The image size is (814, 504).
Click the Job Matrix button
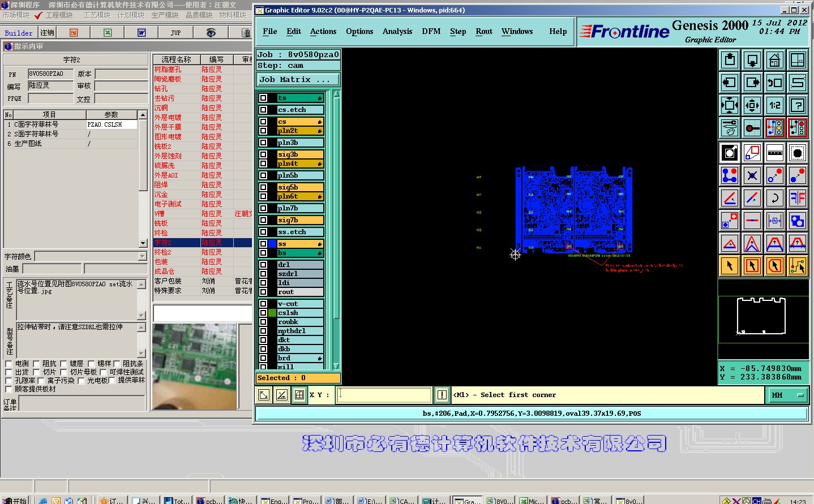pyautogui.click(x=298, y=80)
